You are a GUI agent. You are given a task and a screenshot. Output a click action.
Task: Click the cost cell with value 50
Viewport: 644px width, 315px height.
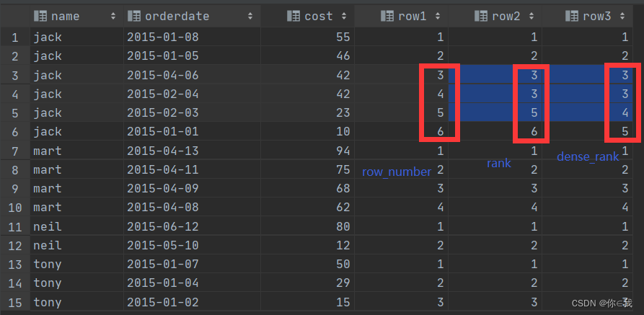pyautogui.click(x=307, y=264)
